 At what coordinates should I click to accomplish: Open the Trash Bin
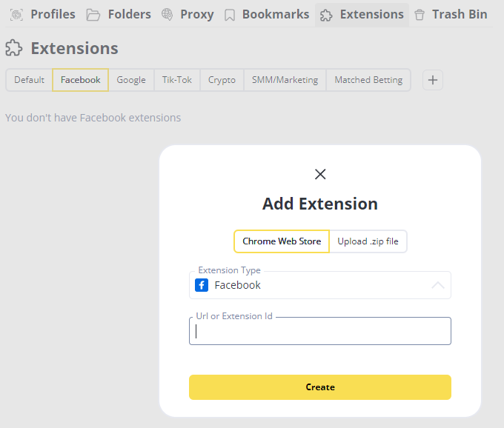coord(451,14)
